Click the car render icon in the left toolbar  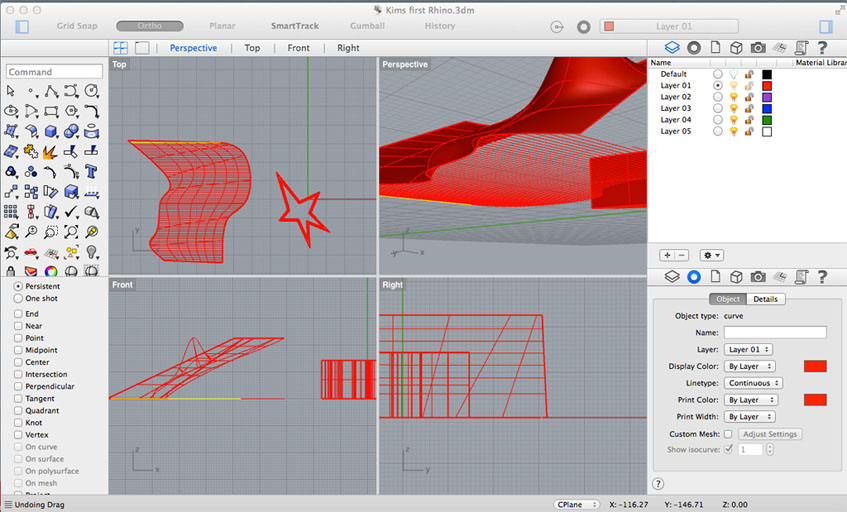pos(31,252)
